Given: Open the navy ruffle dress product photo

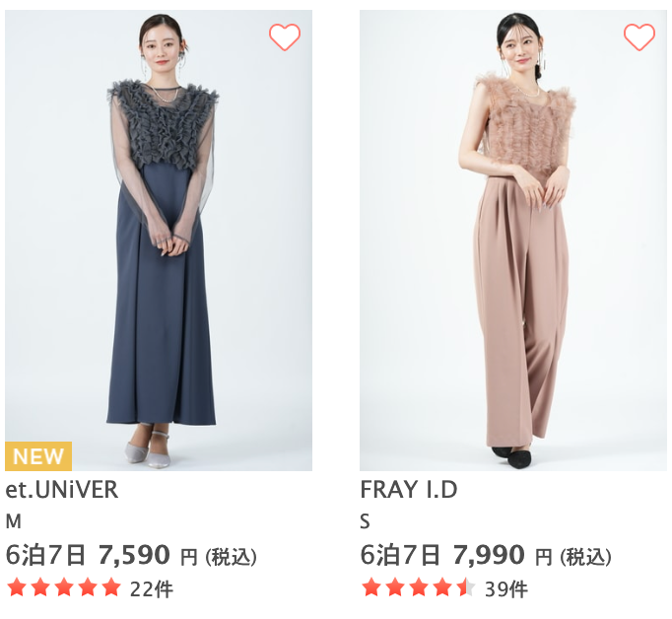Looking at the screenshot, I should coord(159,241).
